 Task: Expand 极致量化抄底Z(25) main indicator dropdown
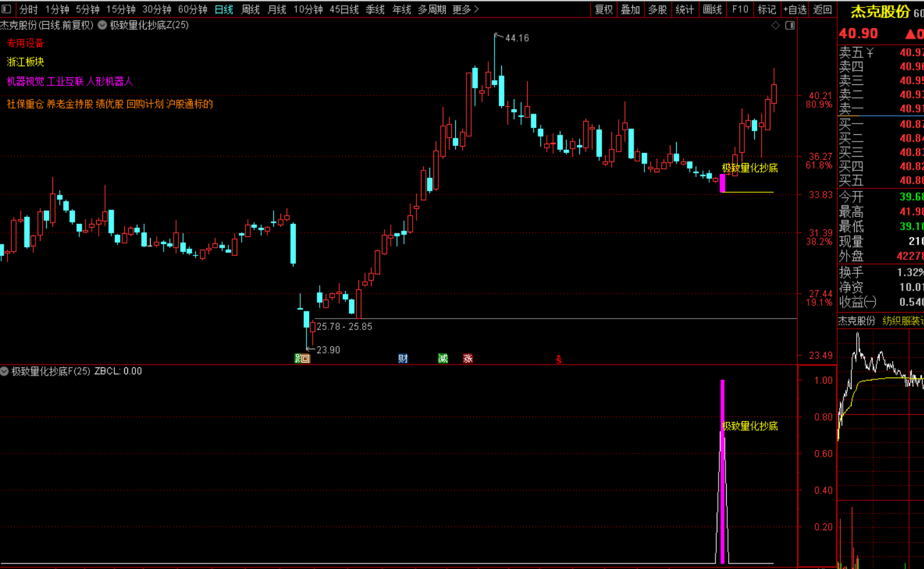102,26
